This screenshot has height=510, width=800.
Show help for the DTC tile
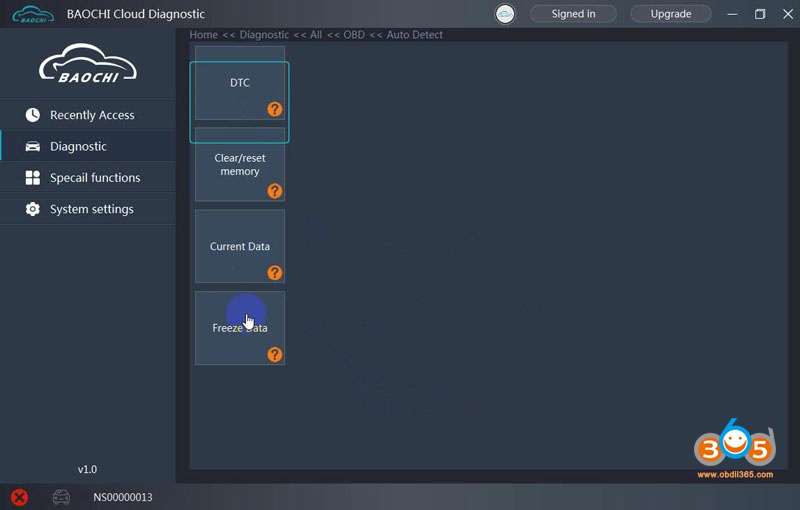click(274, 109)
